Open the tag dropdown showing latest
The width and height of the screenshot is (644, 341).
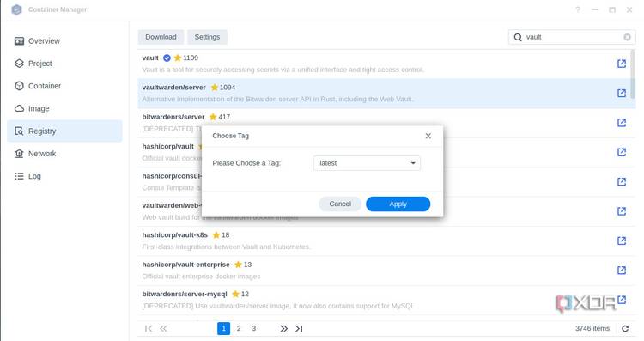(367, 163)
